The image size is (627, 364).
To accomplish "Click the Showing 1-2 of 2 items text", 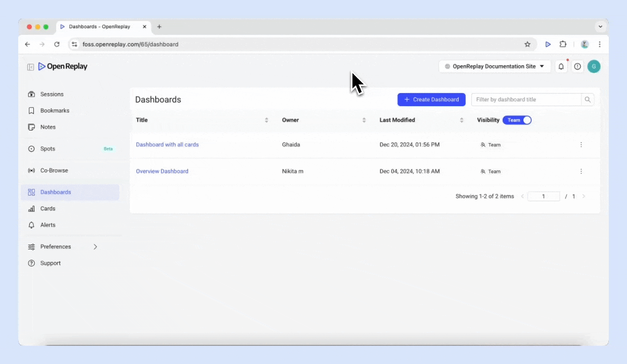I will tap(485, 196).
